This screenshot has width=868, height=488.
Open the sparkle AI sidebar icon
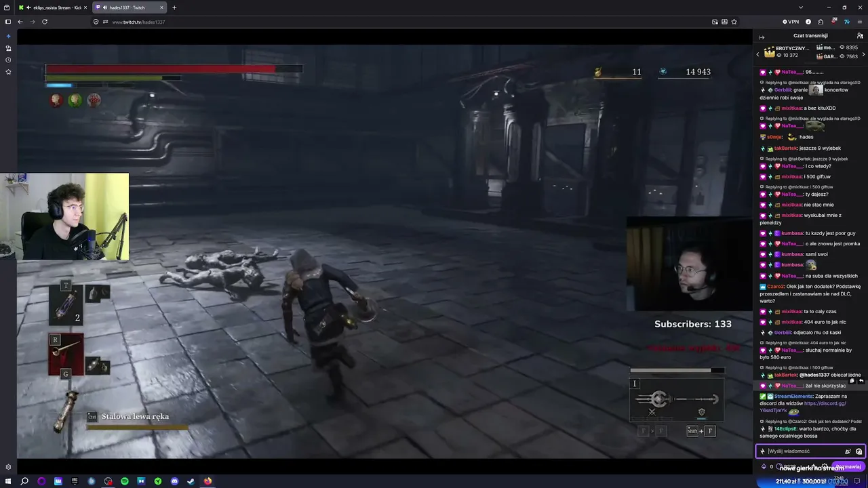click(x=8, y=36)
